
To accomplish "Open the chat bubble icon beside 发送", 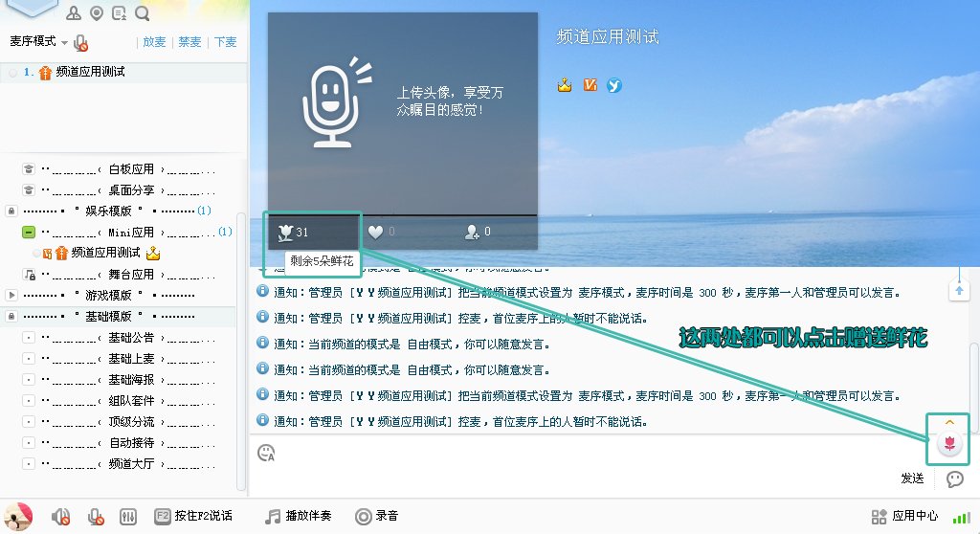I will tap(954, 479).
